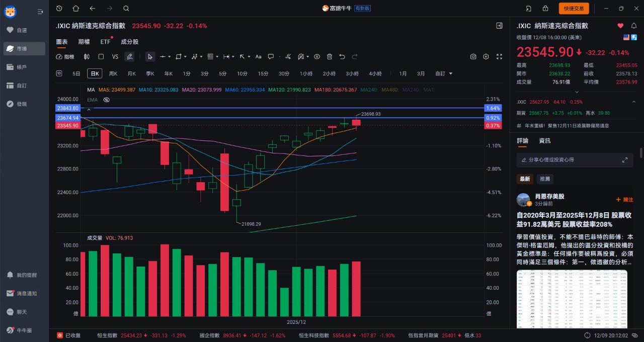This screenshot has width=644, height=342.
Task: Toggle the lock icon in title bar
Action: (545, 8)
